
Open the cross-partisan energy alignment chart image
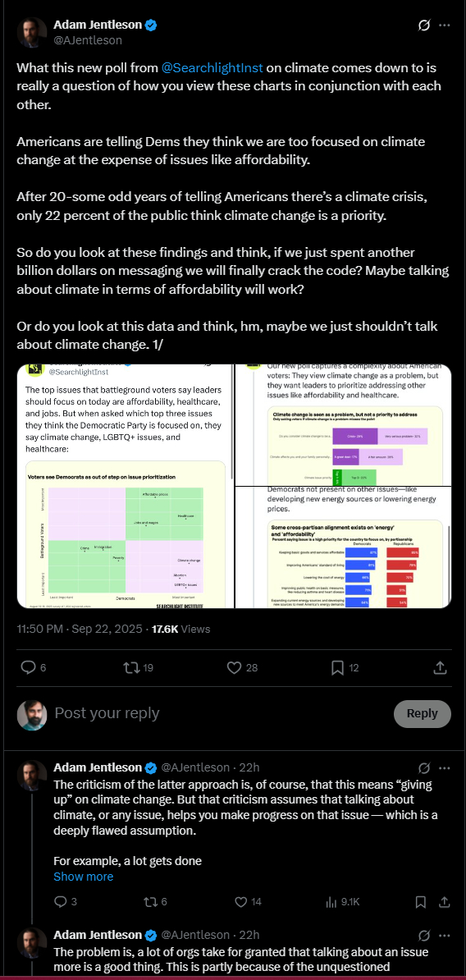[343, 547]
